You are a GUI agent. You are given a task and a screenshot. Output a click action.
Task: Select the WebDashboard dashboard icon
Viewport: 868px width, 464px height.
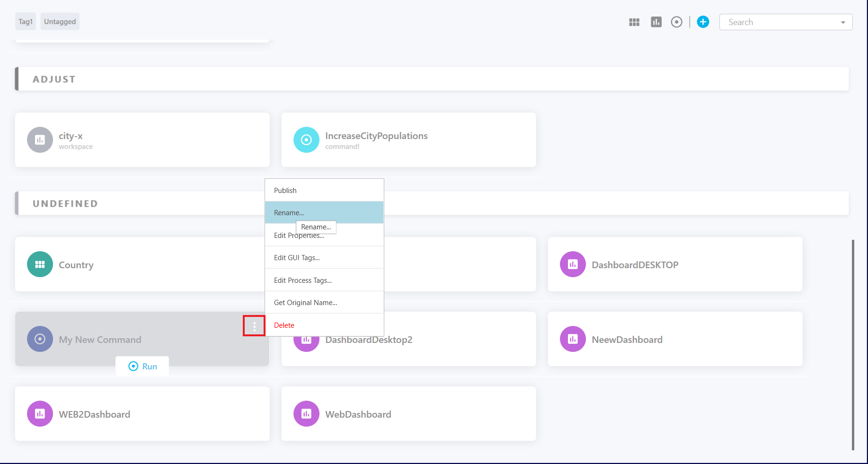(306, 413)
